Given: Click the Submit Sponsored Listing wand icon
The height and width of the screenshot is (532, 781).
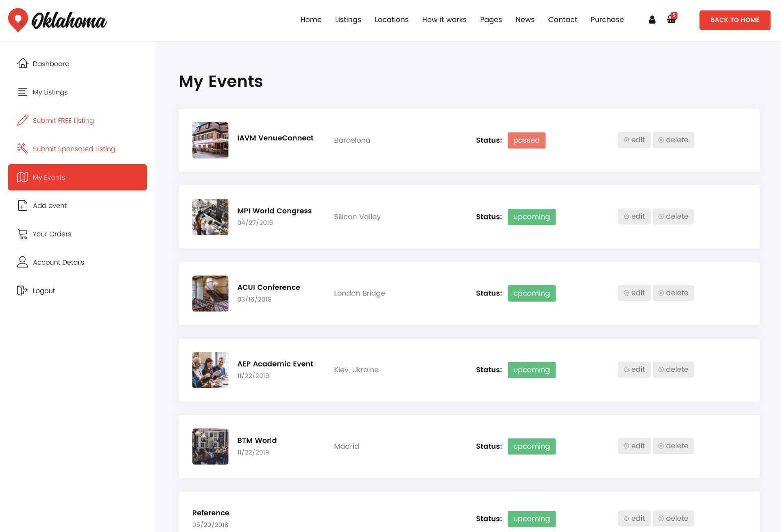Looking at the screenshot, I should click(x=22, y=148).
